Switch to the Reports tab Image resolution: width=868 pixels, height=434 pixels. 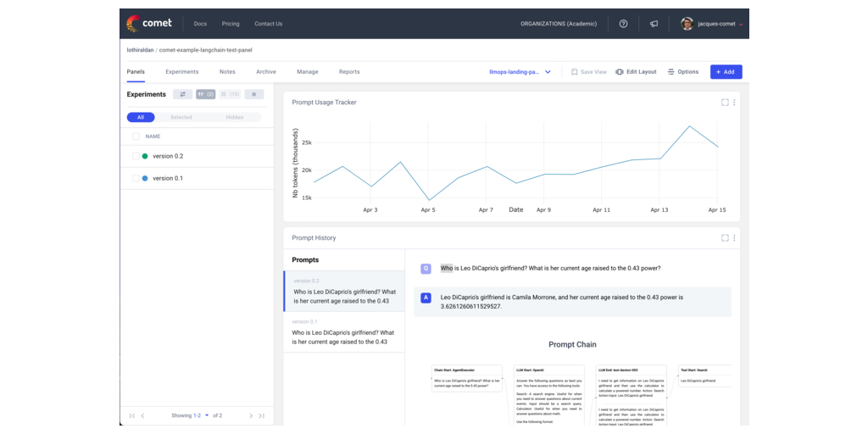[x=349, y=72]
